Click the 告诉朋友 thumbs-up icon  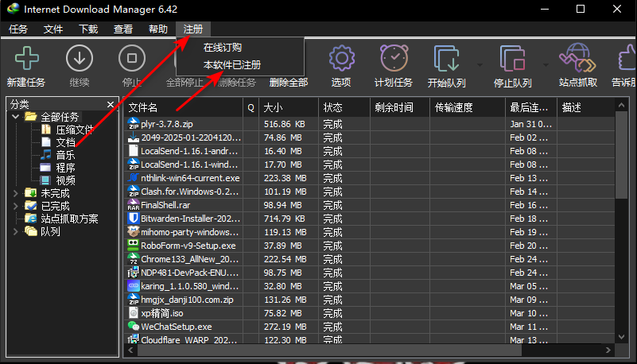pos(627,59)
